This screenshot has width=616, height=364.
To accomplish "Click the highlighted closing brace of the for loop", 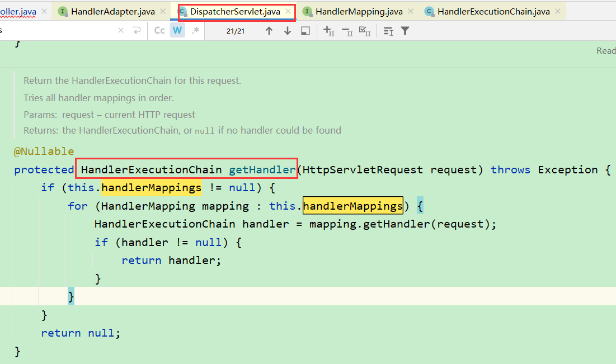I will click(x=70, y=296).
